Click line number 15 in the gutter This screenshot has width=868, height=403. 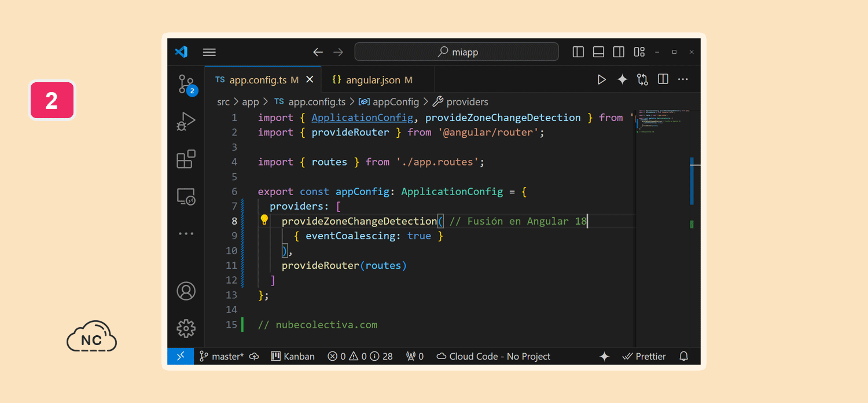[x=231, y=325]
